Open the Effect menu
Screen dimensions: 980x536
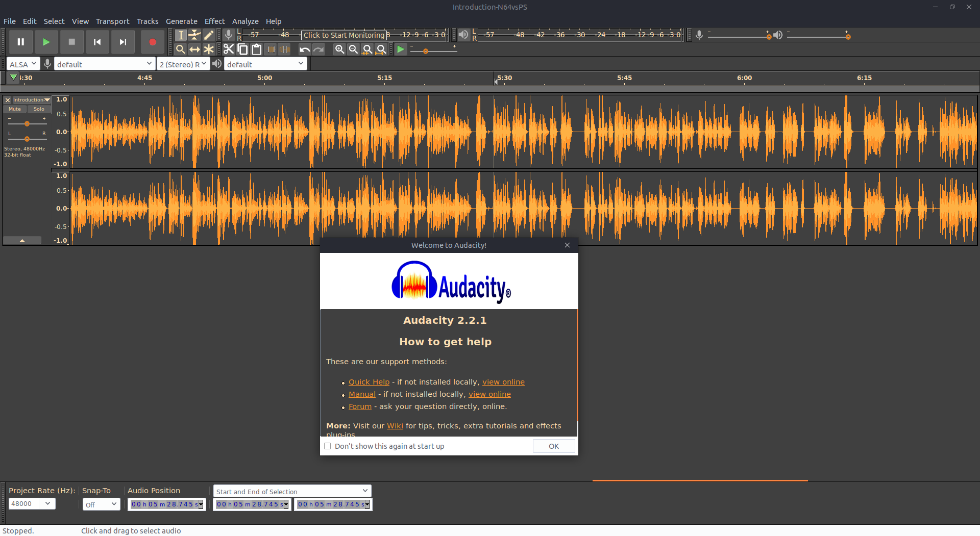(x=215, y=21)
